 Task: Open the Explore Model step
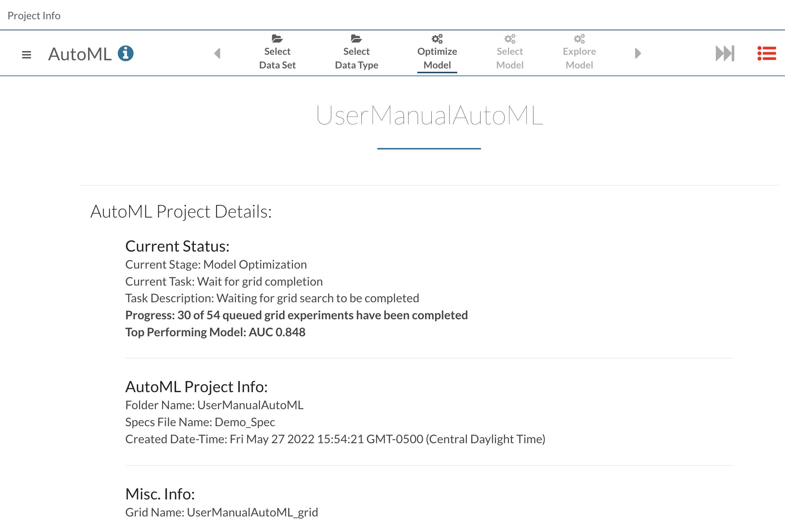(579, 58)
